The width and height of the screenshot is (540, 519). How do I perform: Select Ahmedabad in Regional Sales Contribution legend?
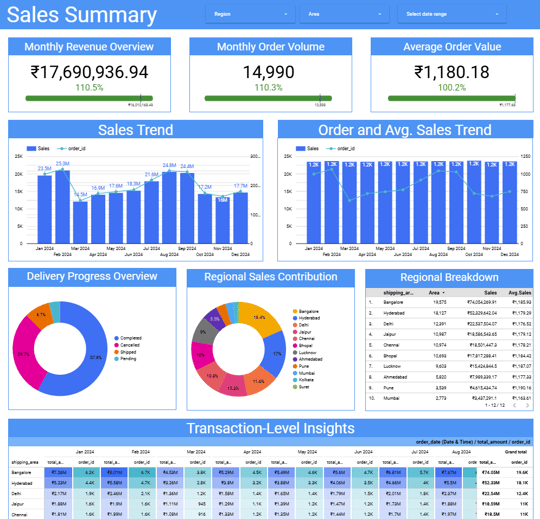tap(308, 359)
